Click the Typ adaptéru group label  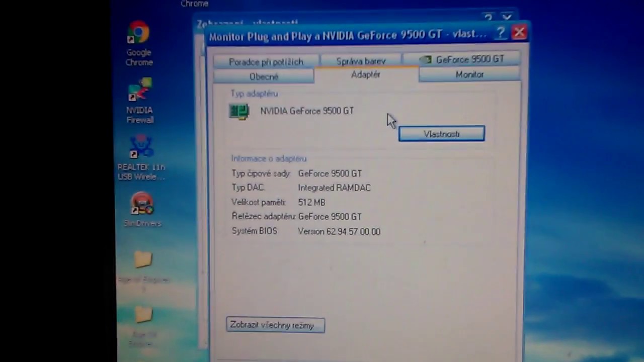click(x=254, y=94)
